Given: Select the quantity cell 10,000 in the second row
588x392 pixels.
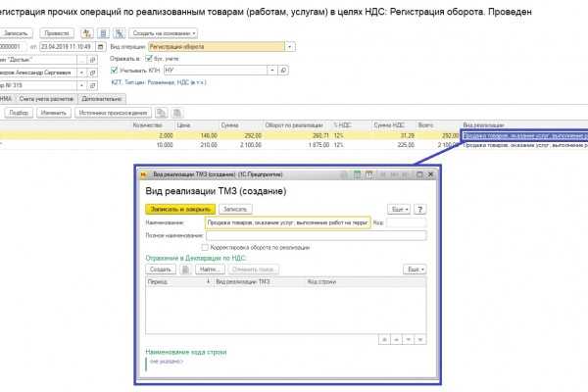Looking at the screenshot, I should point(165,145).
